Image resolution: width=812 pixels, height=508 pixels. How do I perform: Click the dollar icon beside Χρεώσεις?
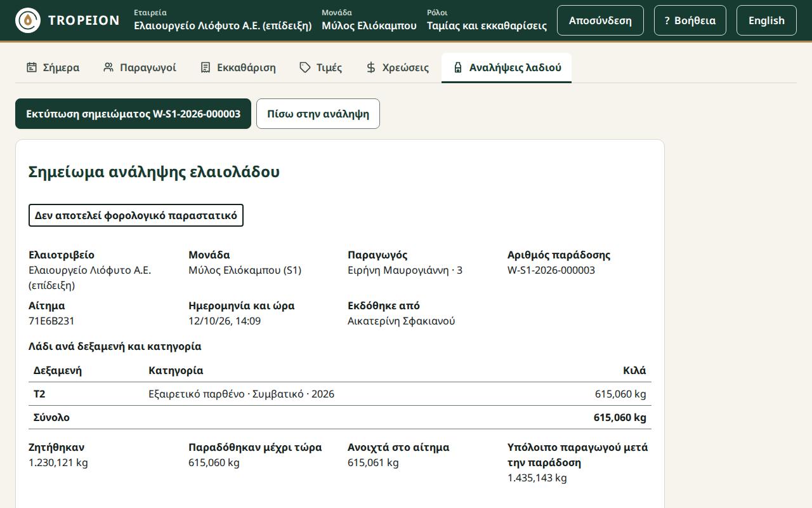click(371, 67)
